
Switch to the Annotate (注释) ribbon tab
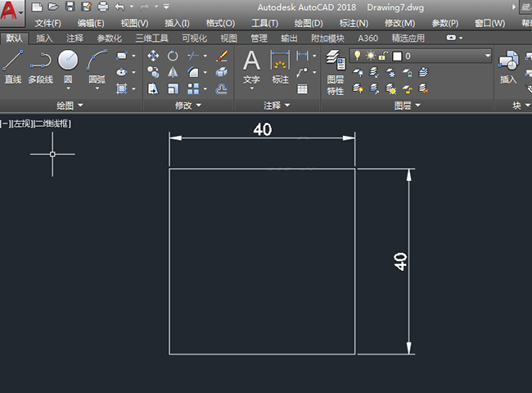tap(74, 38)
